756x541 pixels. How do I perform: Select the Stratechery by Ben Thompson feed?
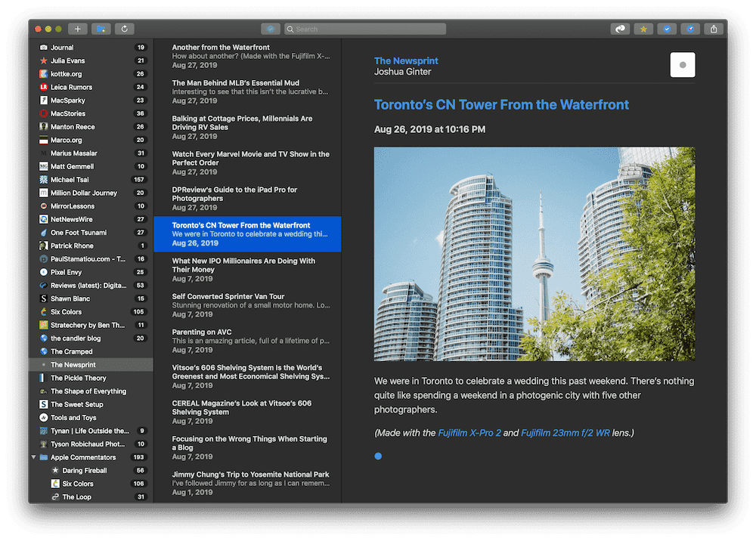coord(91,325)
